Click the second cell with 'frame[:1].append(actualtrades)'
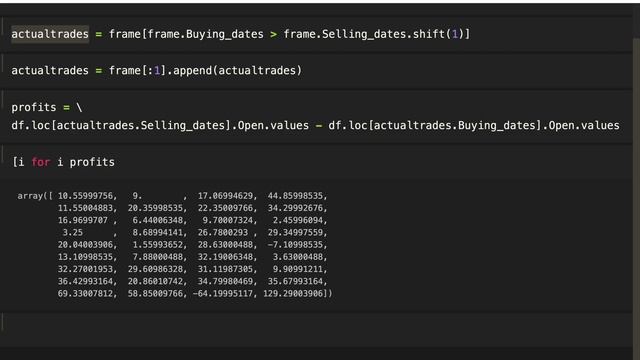Screen dimensions: 640x360 pyautogui.click(x=316, y=71)
